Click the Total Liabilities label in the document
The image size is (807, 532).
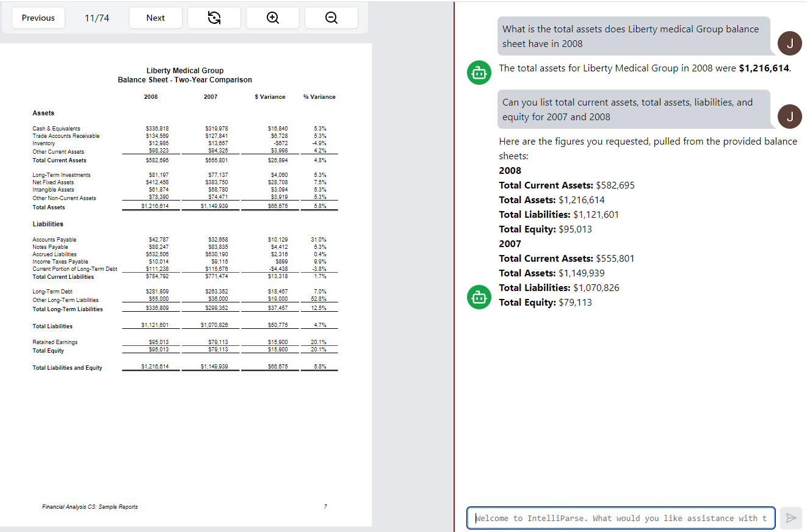point(52,326)
